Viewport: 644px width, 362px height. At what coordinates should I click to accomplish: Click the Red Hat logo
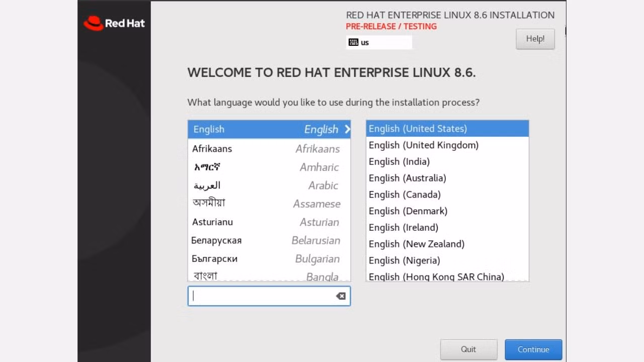tap(114, 23)
